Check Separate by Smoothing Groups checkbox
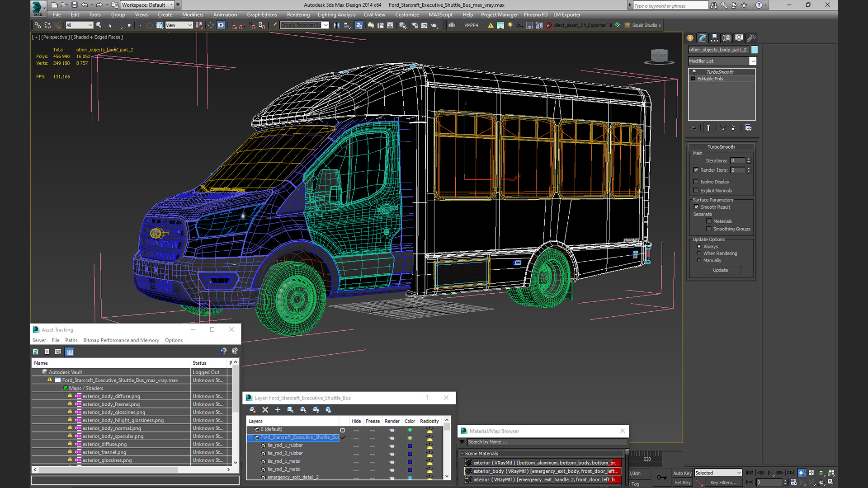This screenshot has height=488, width=868. pos(709,229)
